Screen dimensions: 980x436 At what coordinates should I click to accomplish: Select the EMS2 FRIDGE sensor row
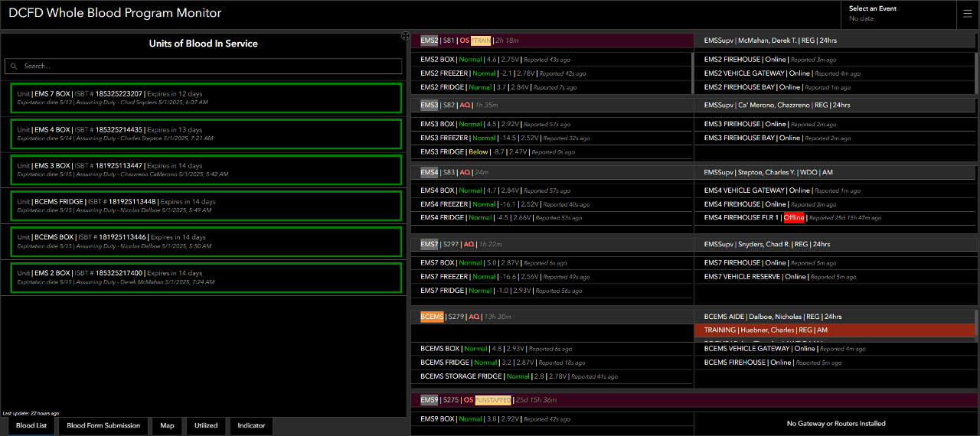point(552,87)
